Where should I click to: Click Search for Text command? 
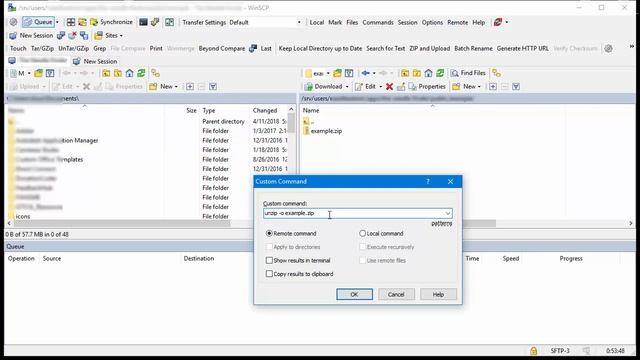coord(385,48)
